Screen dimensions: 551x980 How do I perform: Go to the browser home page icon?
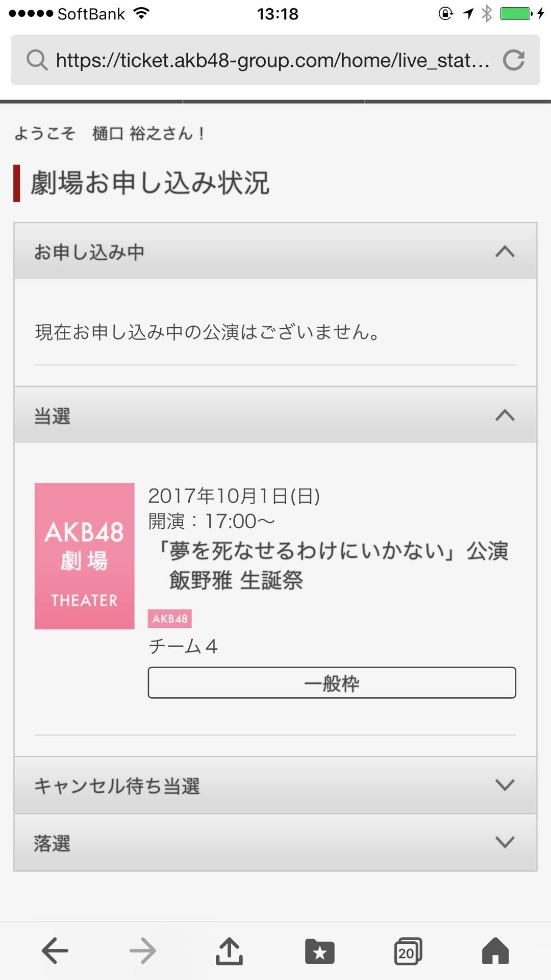click(x=495, y=951)
